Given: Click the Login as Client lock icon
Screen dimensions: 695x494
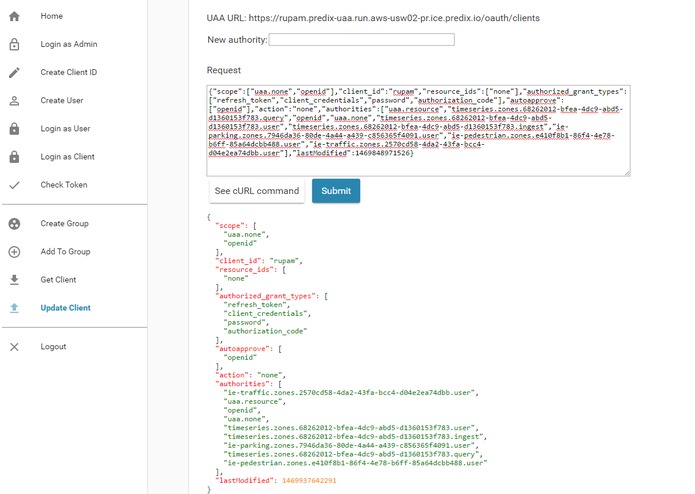Looking at the screenshot, I should (14, 157).
